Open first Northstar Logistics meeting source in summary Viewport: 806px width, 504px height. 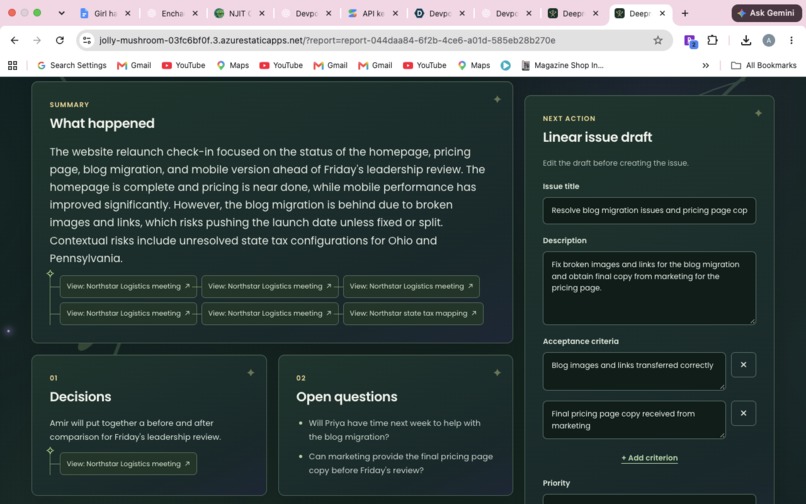pyautogui.click(x=128, y=286)
